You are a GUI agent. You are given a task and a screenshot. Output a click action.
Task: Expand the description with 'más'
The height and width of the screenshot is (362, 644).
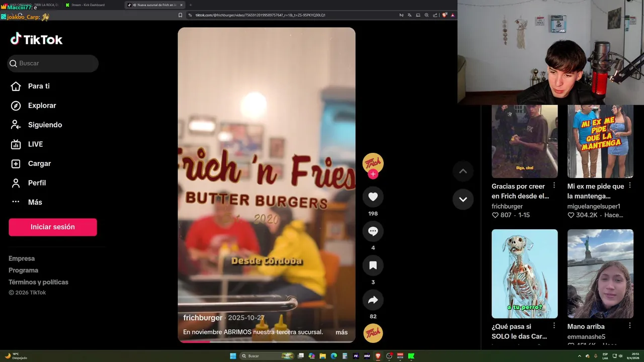[342, 332]
